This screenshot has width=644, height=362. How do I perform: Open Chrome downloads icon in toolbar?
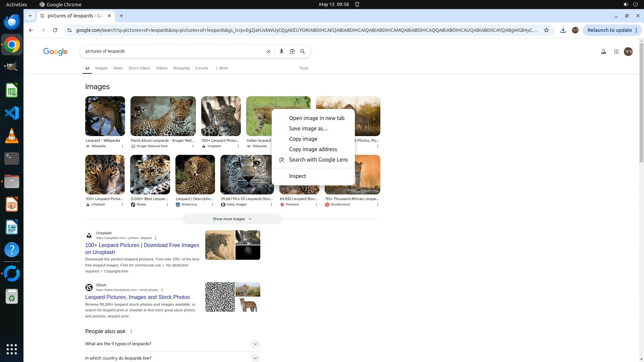[563, 30]
